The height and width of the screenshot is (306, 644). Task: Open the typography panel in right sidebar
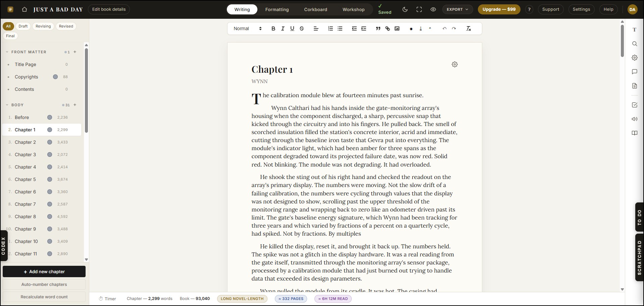pos(634,29)
